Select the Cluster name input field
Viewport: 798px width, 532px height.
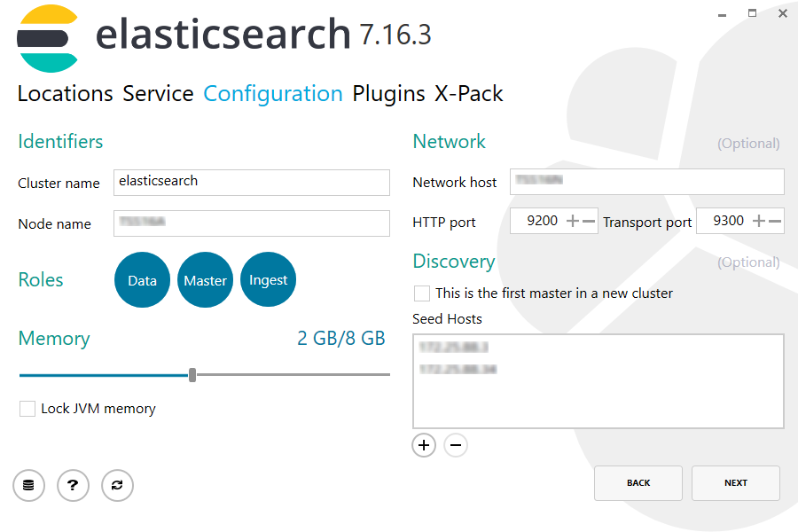[251, 183]
